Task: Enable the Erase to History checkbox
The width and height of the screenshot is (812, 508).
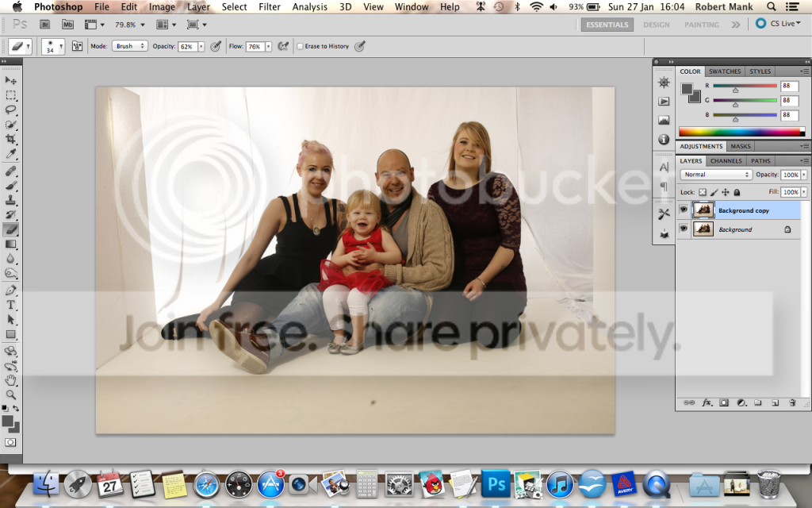Action: (300, 46)
